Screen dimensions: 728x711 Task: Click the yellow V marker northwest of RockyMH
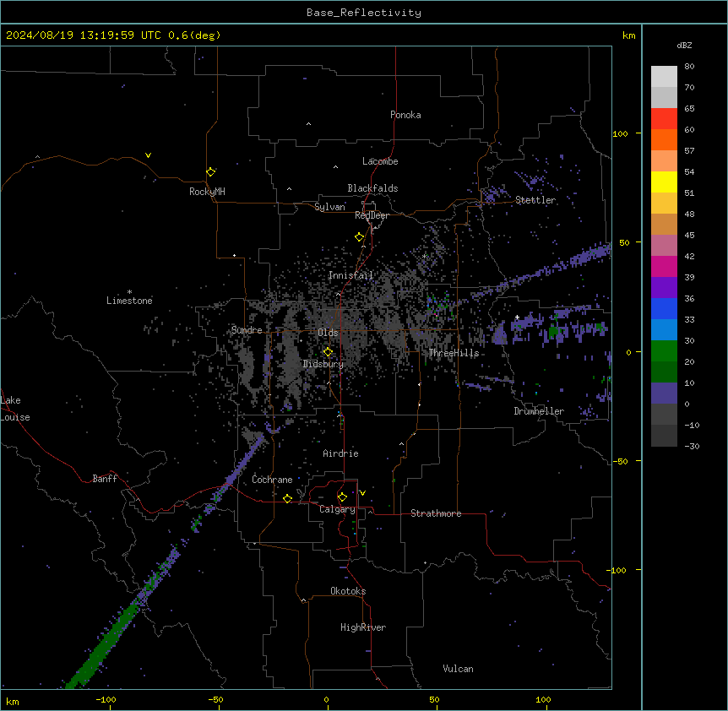point(148,155)
